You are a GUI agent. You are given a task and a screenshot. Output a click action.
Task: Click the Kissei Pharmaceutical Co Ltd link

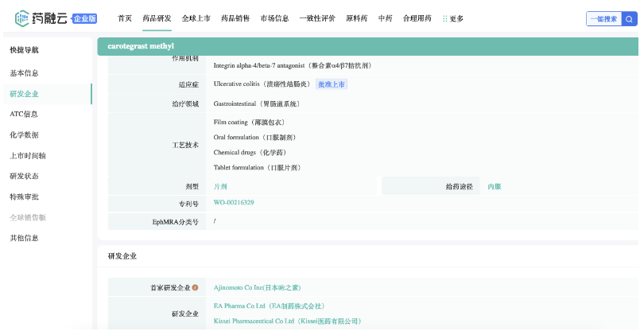coord(287,321)
